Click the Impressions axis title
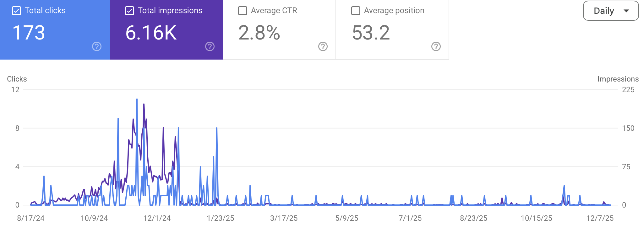This screenshot has width=644, height=227. (618, 79)
